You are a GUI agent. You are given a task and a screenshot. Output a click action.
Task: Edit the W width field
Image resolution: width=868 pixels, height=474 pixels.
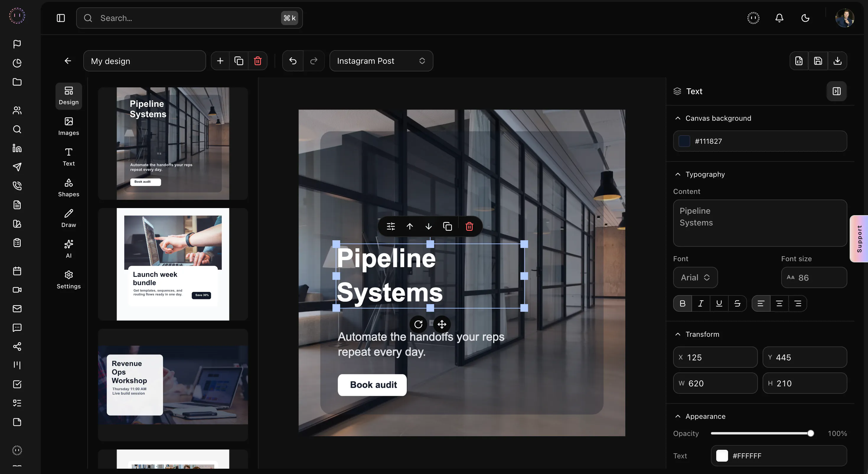point(715,383)
